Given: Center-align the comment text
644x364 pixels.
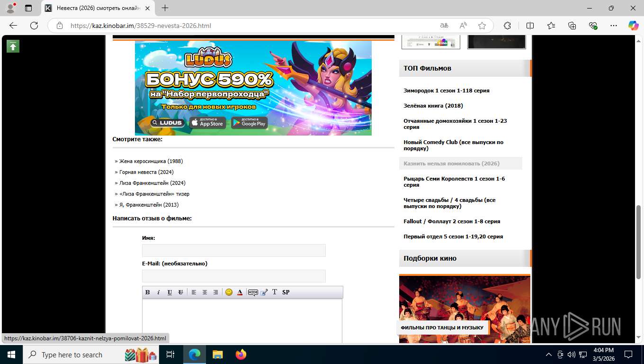Looking at the screenshot, I should (205, 292).
